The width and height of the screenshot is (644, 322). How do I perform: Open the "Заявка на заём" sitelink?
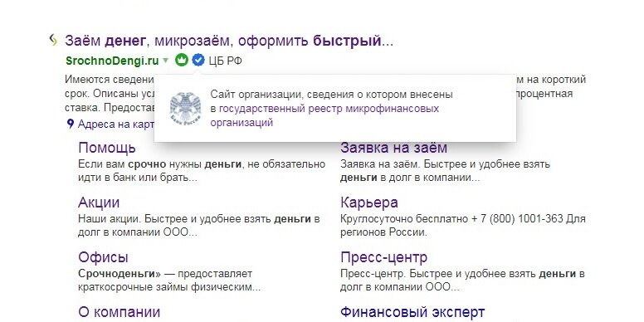coord(393,148)
